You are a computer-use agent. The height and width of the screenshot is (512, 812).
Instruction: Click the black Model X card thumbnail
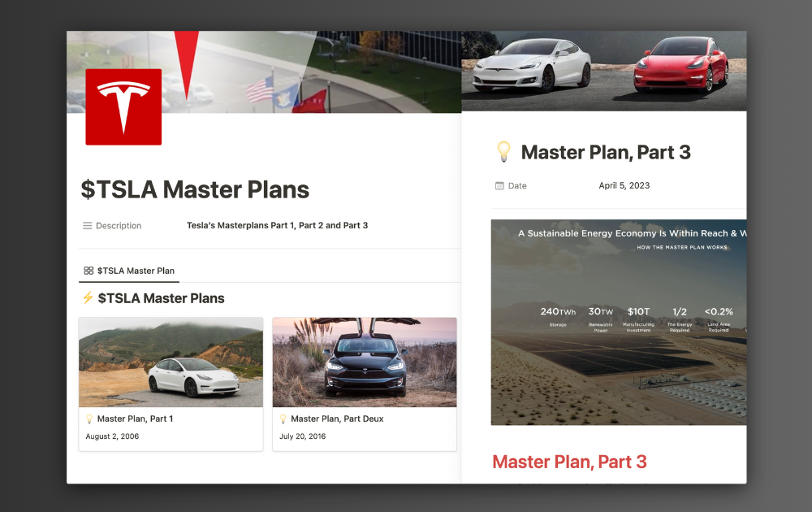click(365, 362)
